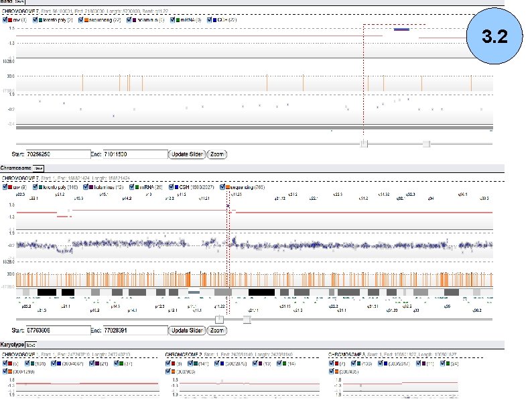The image size is (532, 399).
Task: Click the q21.11 label below ideogram
Action: click(253, 310)
